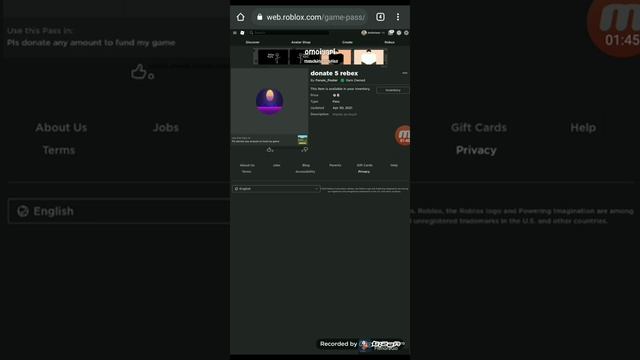Go to the Discover tab
The width and height of the screenshot is (640, 360).
pos(253,42)
